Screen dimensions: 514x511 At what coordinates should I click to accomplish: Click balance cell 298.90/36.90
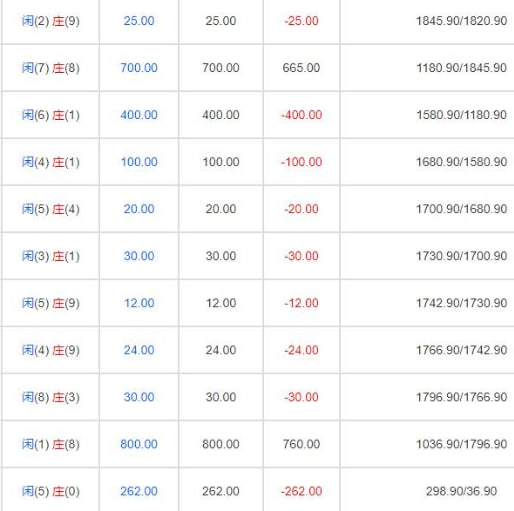[462, 491]
